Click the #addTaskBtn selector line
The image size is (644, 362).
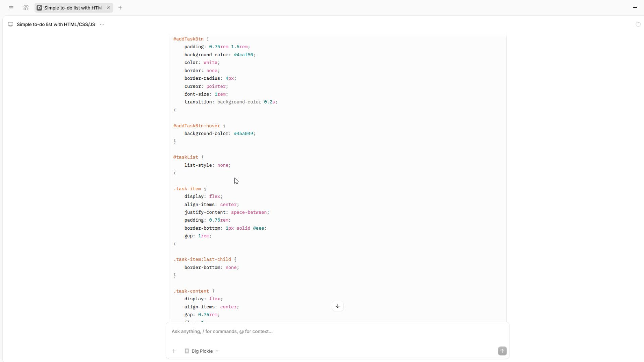pyautogui.click(x=191, y=39)
